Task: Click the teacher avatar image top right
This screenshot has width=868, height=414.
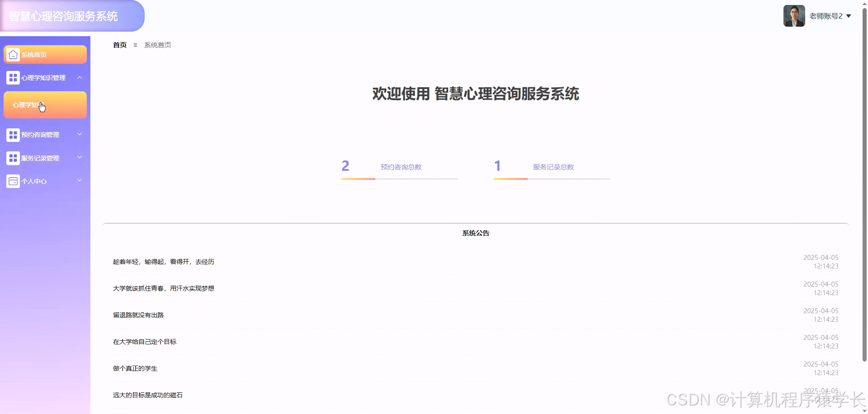Action: coord(794,15)
